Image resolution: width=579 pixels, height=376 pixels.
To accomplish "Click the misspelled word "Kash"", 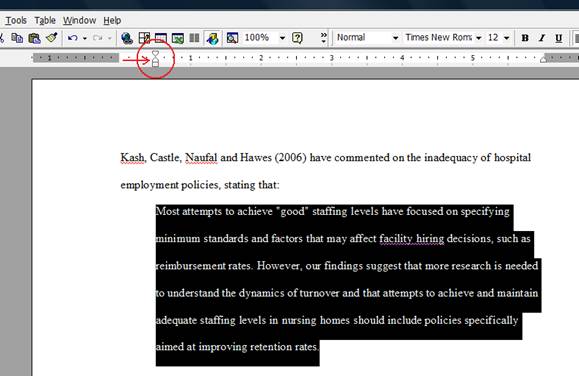I will pyautogui.click(x=132, y=158).
